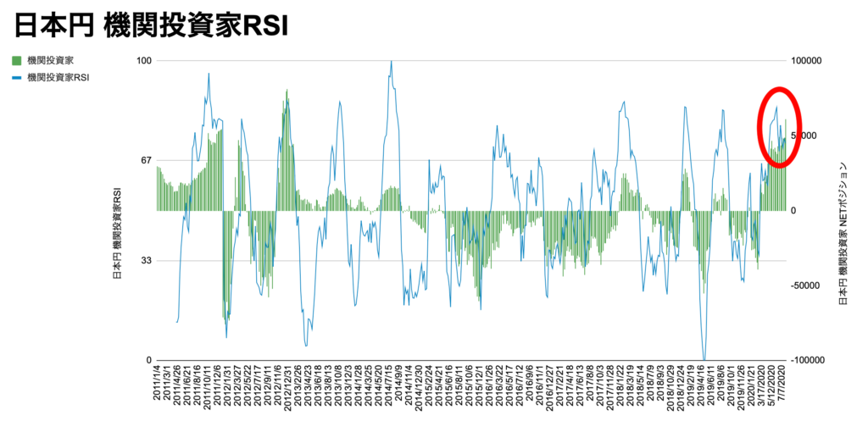
Task: Click the RSI line peak touching 100
Action: tap(391, 62)
